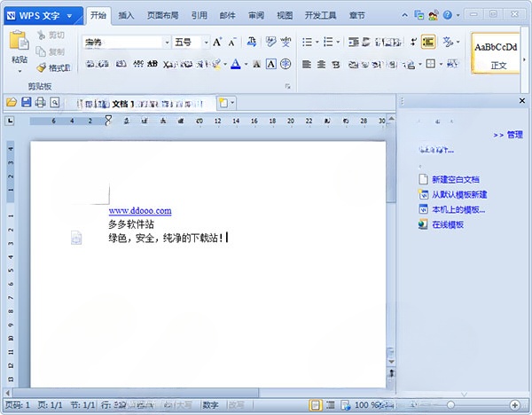Image resolution: width=532 pixels, height=415 pixels.
Task: Click the 在线模板 link
Action: [x=448, y=224]
